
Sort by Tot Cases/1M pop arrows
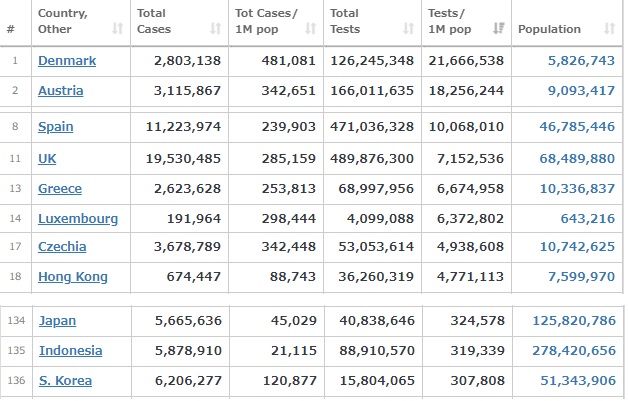(312, 29)
